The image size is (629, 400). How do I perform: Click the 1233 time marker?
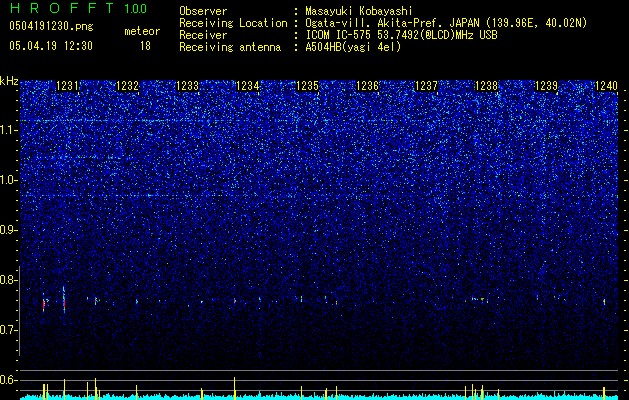(187, 86)
